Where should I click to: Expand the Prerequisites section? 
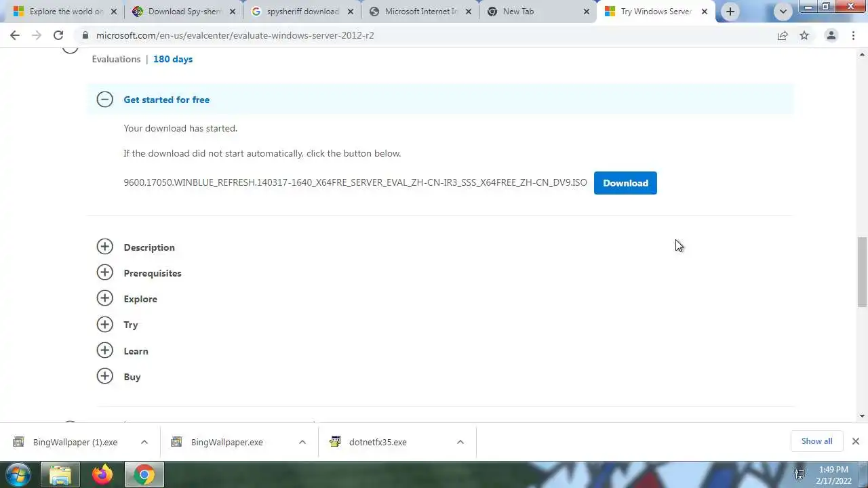pos(104,272)
